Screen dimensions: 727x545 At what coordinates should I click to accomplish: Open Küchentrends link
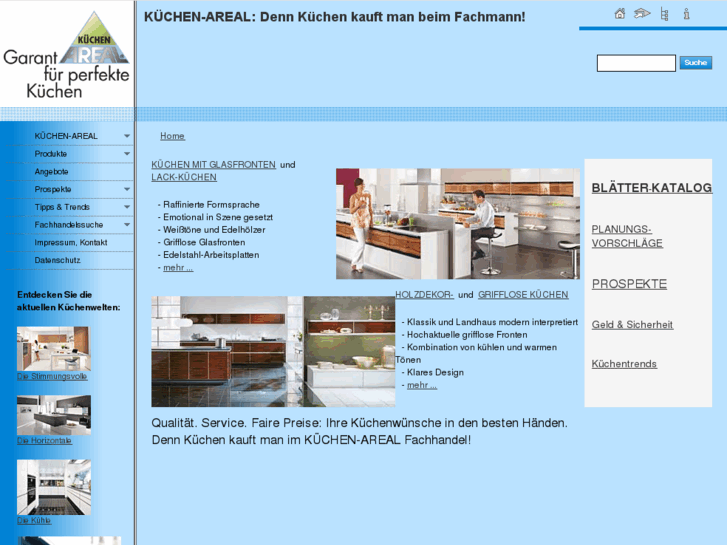tap(624, 364)
